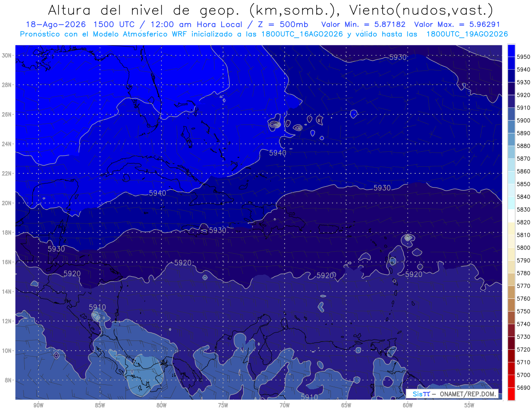Click the 5690 value on the color legend
532x411 pixels.
(x=524, y=388)
